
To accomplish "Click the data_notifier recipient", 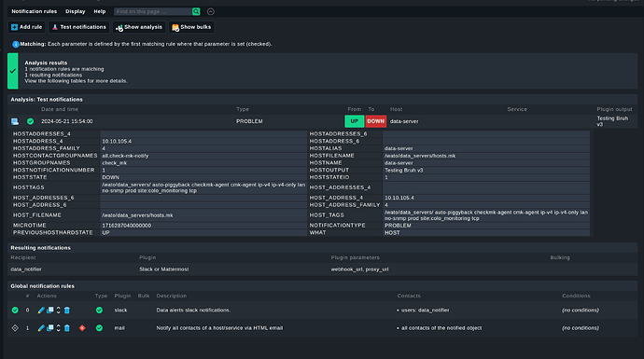I will coord(26,269).
